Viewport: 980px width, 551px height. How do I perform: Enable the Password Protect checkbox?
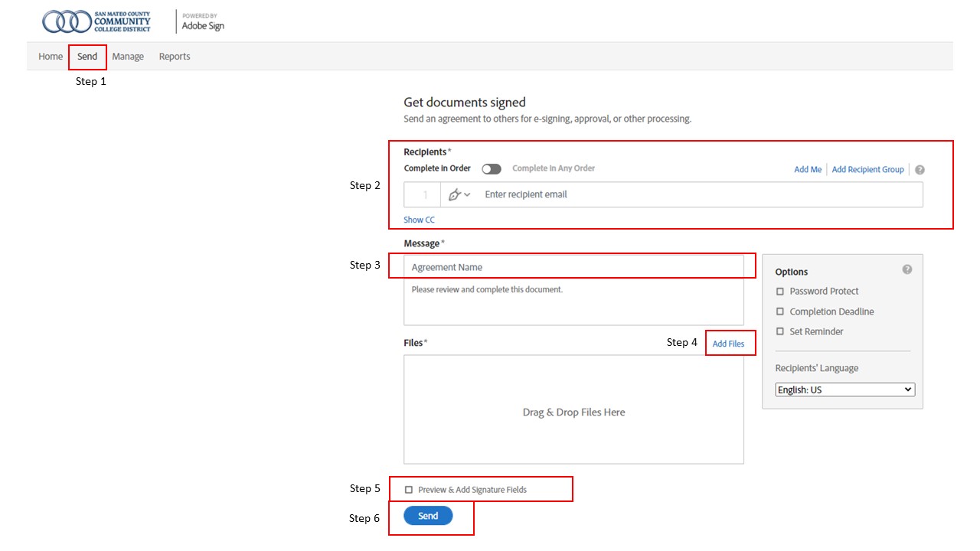coord(780,292)
